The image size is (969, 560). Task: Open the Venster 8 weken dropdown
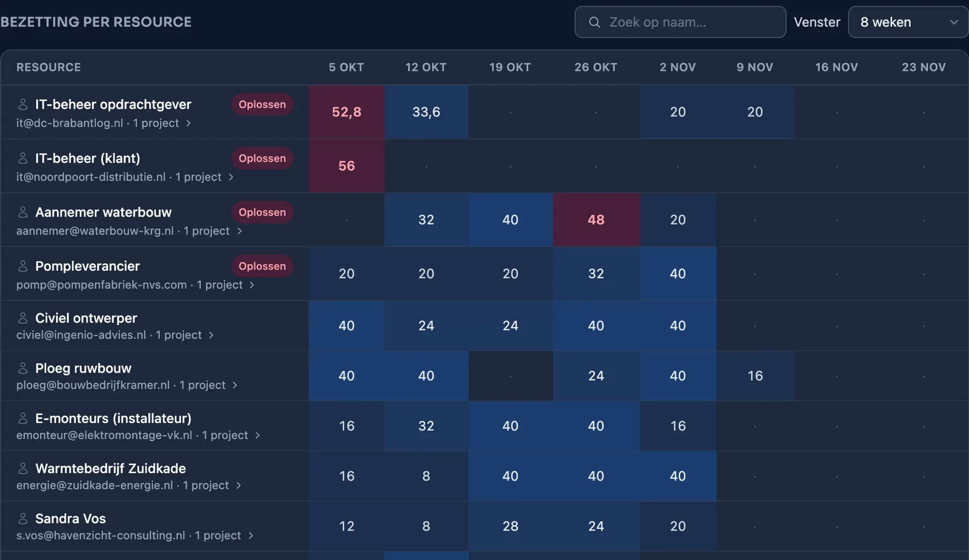tap(908, 22)
